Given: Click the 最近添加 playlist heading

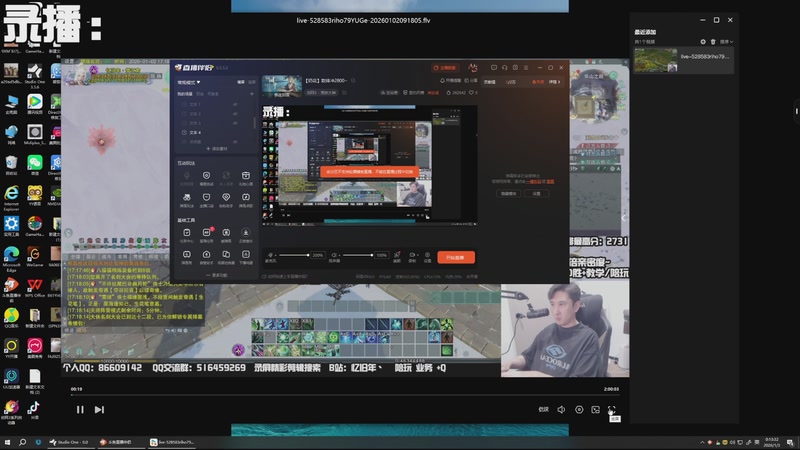Looking at the screenshot, I should pos(645,32).
